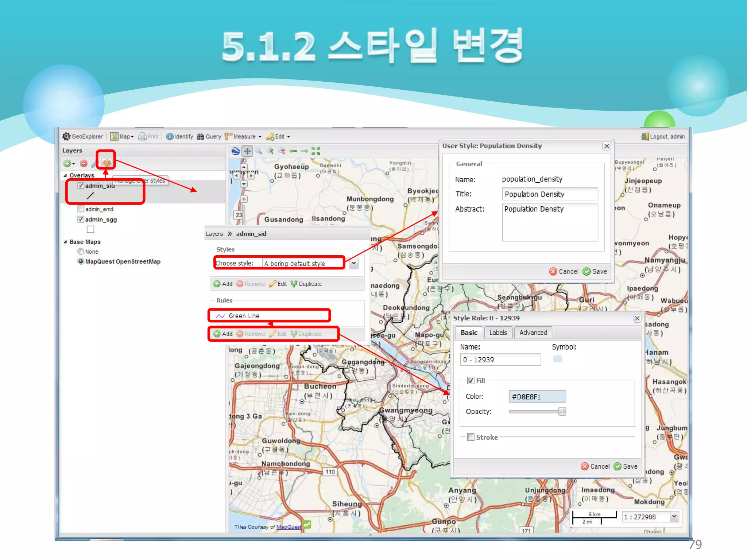The width and height of the screenshot is (747, 560).
Task: Open the Choose style dropdown arrow
Action: click(x=353, y=263)
